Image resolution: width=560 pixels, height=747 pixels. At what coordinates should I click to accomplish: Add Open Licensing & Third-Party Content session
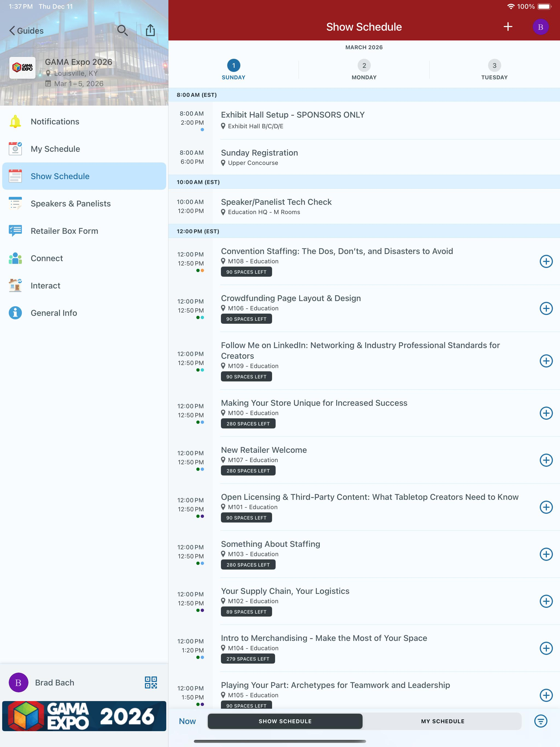click(546, 507)
